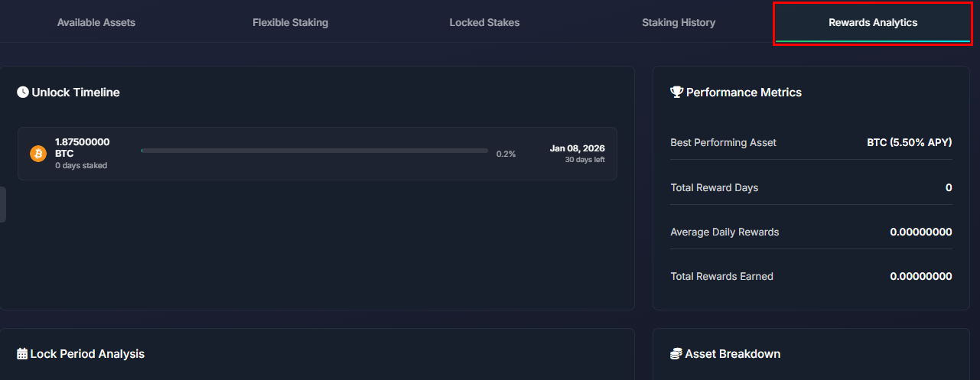The width and height of the screenshot is (980, 380).
Task: Switch to the Flexible Staking tab
Action: coord(290,22)
